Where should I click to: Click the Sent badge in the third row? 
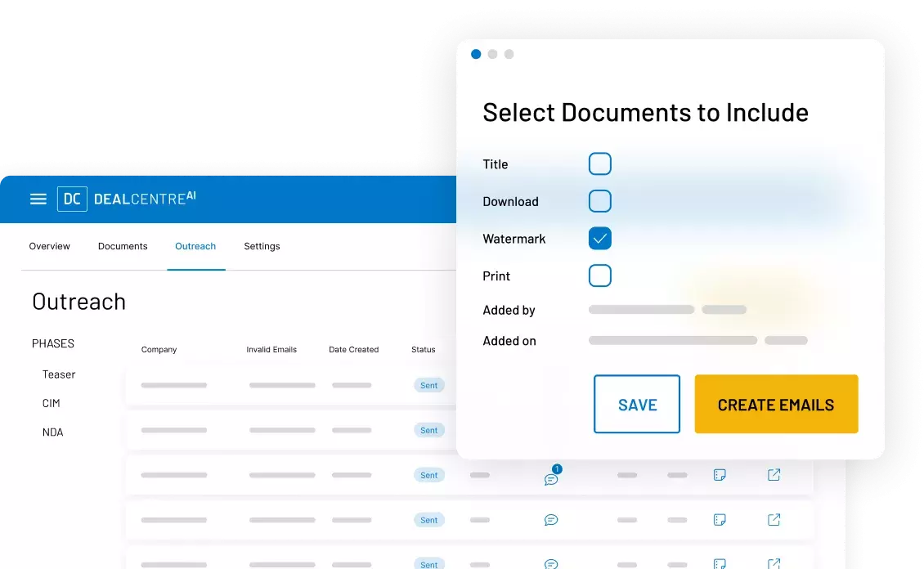coord(429,475)
